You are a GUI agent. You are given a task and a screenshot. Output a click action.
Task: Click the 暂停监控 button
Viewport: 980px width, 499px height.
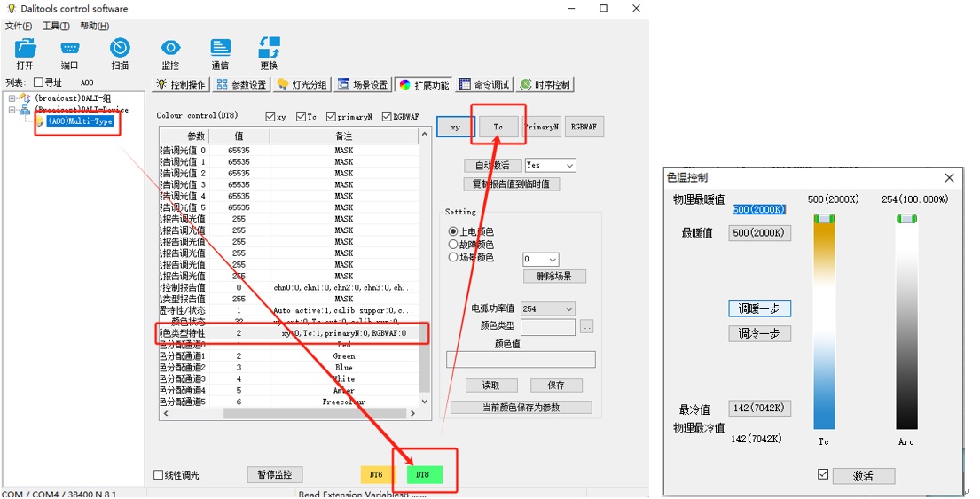(274, 474)
